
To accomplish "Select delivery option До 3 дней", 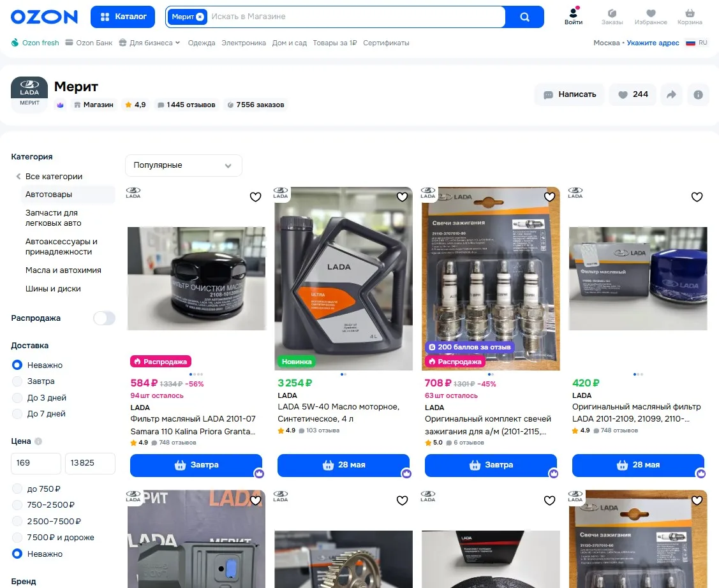I will [x=17, y=398].
